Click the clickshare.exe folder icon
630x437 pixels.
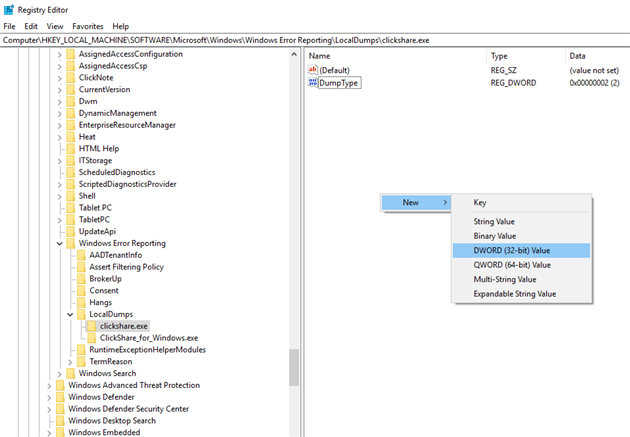[92, 326]
